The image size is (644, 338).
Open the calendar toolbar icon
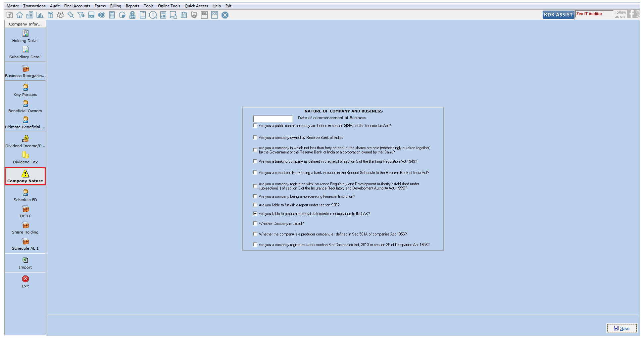[184, 15]
